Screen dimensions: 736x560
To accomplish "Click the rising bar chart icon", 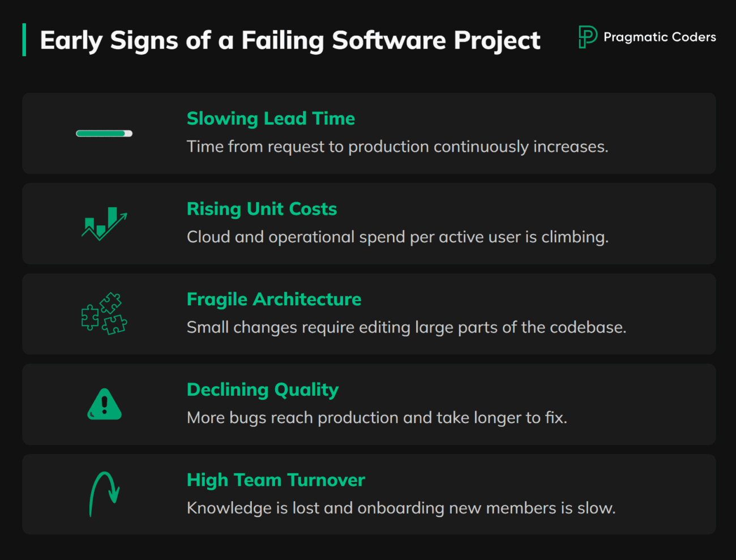I will 104,224.
